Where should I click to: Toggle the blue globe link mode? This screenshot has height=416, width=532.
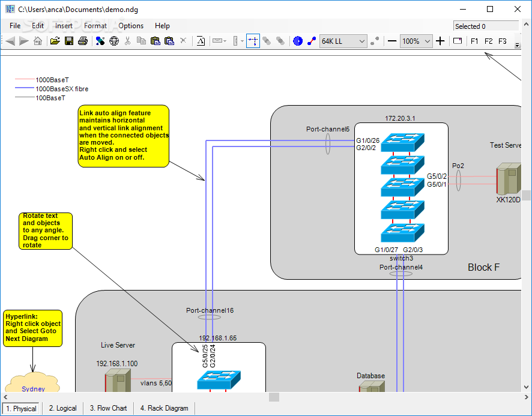click(297, 41)
